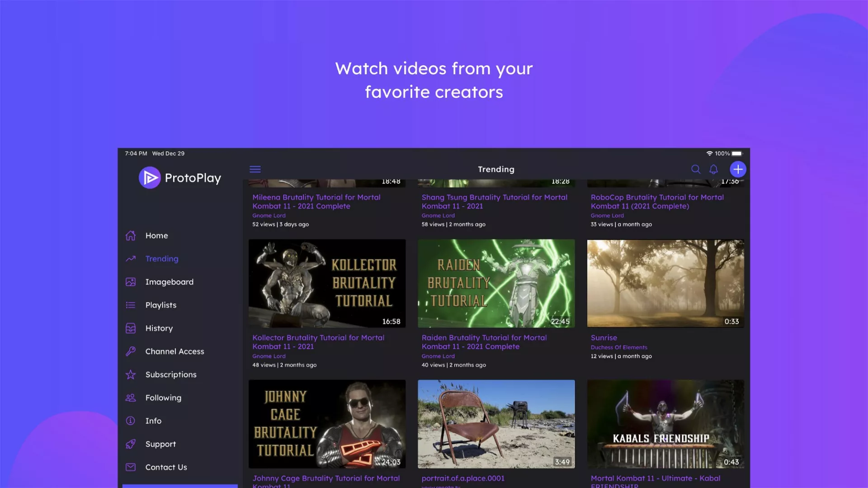Click the Channel Access key icon
Screen dimensions: 868x488
pos(131,351)
